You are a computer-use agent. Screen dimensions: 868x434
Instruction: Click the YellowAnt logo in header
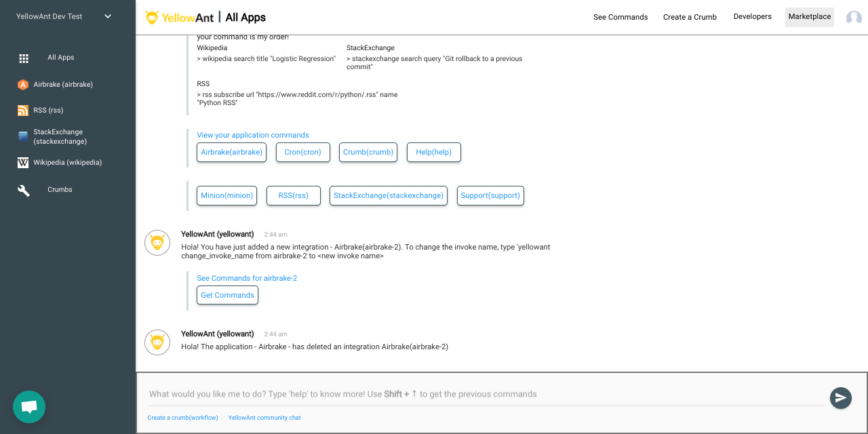(180, 18)
